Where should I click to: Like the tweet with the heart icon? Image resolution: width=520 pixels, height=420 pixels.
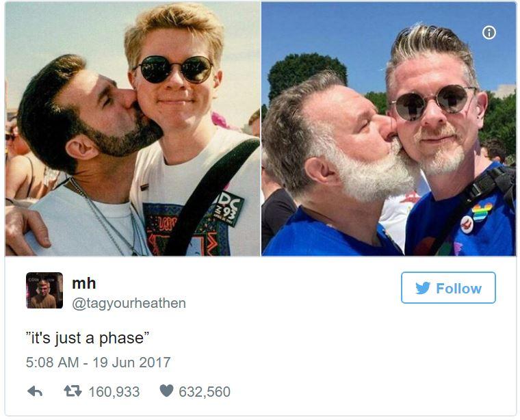tap(166, 391)
